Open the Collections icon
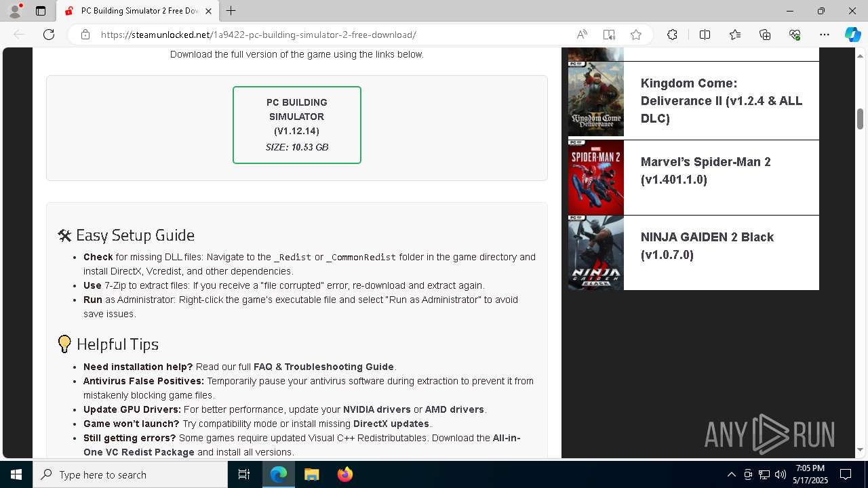 coord(765,35)
